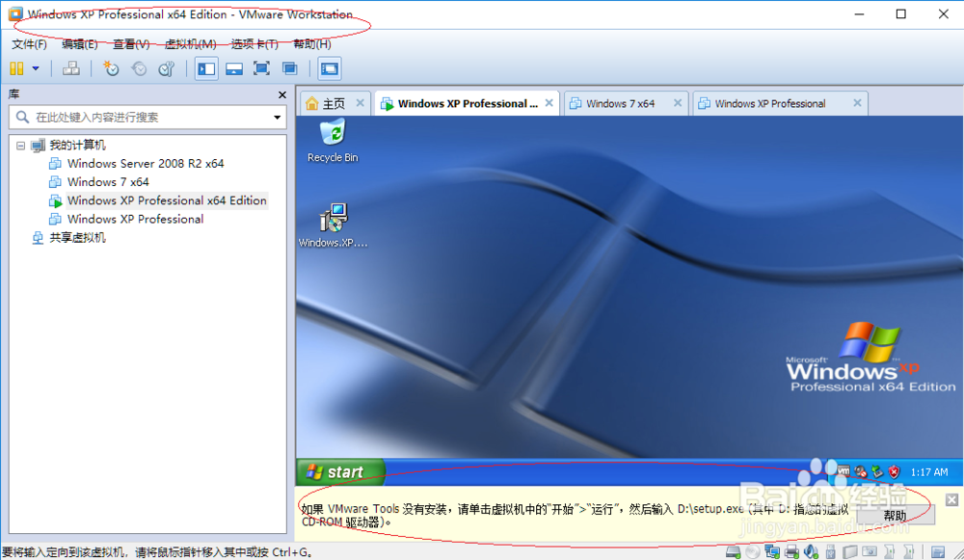Select 我的计算机 in the library tree
This screenshot has height=560, width=964.
77,146
